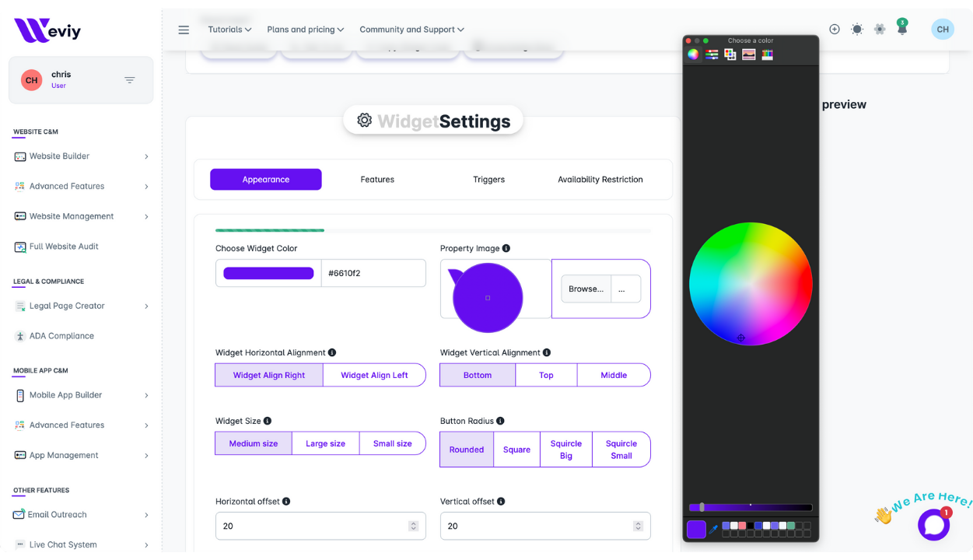The height and width of the screenshot is (560, 973).
Task: Select Large size widget option
Action: point(325,443)
